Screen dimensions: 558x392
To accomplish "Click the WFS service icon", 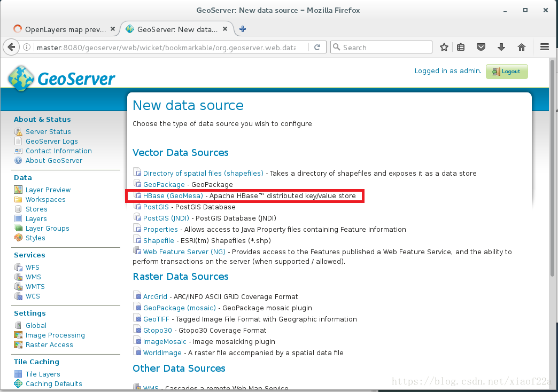I will (18, 267).
